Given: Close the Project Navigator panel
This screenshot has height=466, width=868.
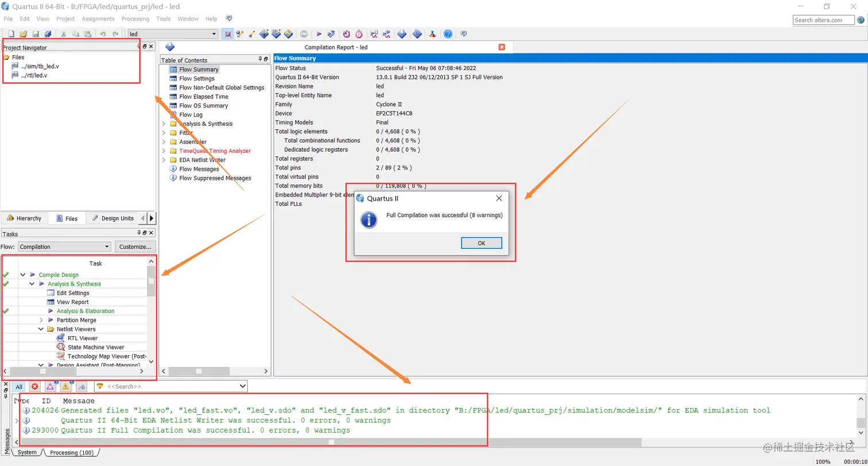Looking at the screenshot, I should 151,47.
